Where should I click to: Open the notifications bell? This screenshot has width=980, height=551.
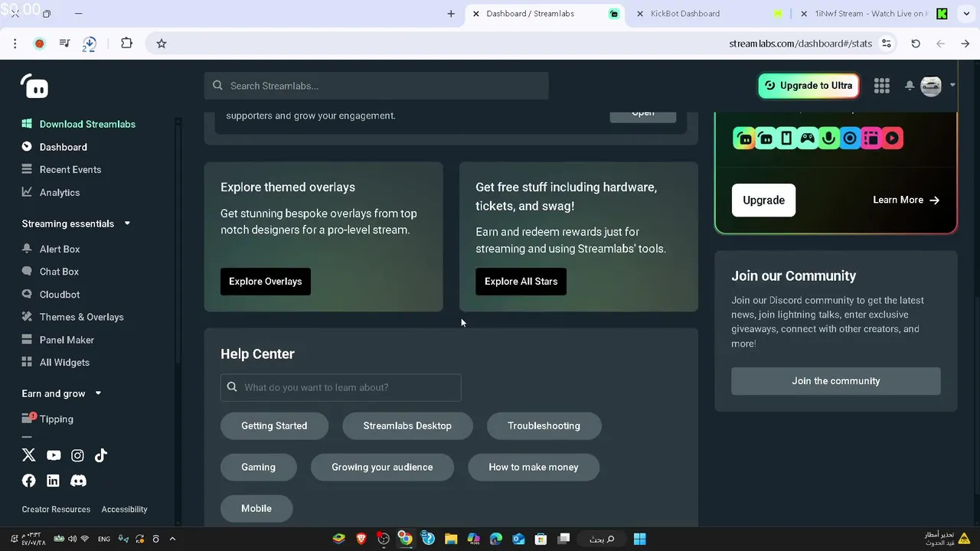coord(910,86)
